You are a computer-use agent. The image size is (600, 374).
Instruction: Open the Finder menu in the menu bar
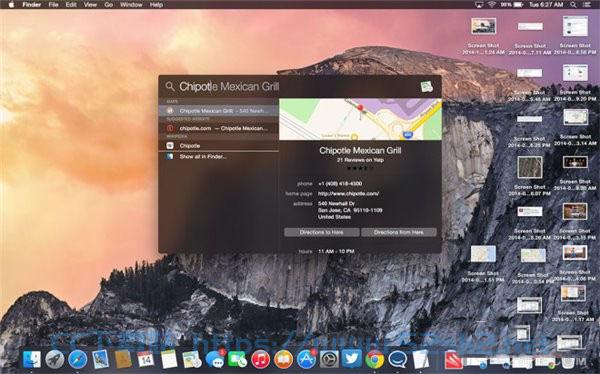pos(31,5)
